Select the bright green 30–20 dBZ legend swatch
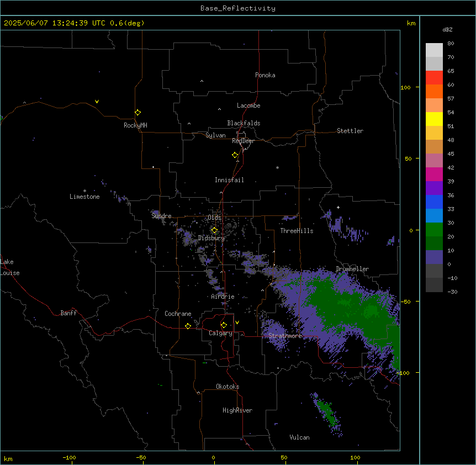Screen dimensions: 476x465 (434, 230)
